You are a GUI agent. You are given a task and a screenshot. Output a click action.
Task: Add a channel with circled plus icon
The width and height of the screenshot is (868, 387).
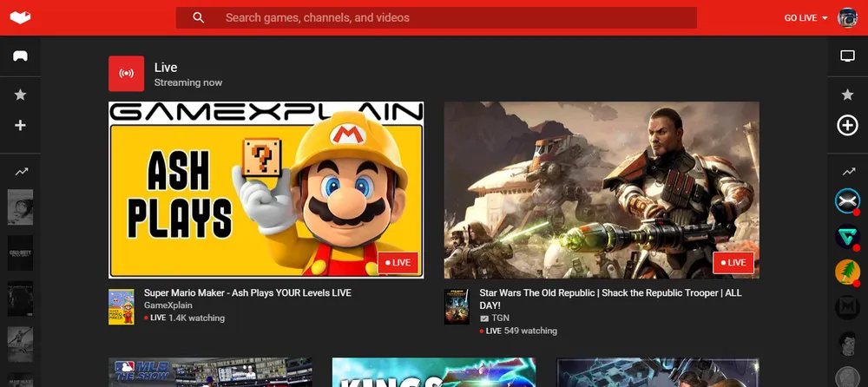click(847, 126)
